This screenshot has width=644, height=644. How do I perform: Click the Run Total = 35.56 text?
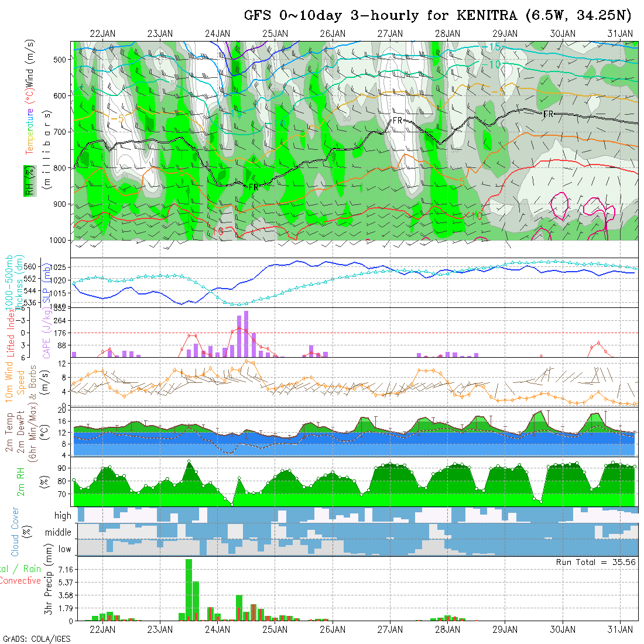(596, 562)
